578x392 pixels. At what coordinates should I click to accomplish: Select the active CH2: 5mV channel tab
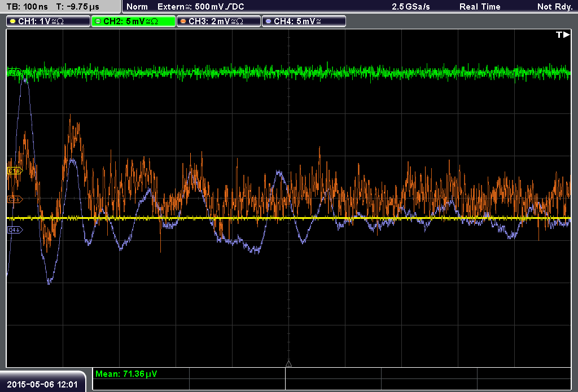coord(133,21)
